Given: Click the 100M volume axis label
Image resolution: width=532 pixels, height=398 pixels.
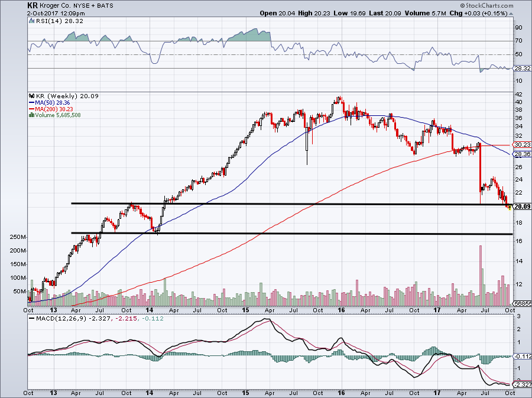Looking at the screenshot, I should (18, 278).
